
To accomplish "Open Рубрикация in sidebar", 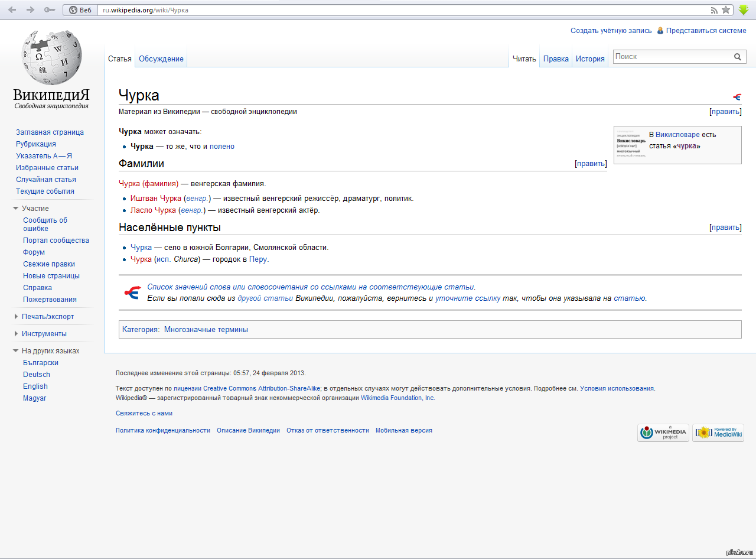I will point(36,144).
